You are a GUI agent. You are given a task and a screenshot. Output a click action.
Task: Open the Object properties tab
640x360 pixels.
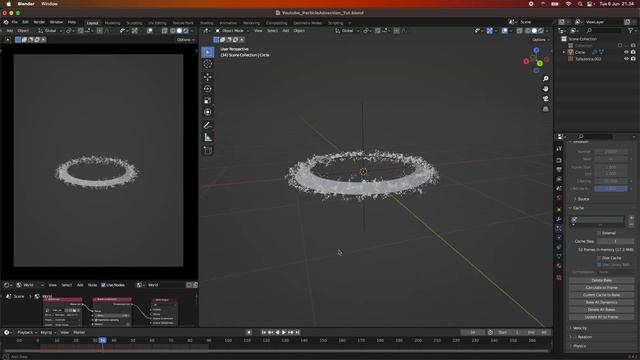coord(559,210)
